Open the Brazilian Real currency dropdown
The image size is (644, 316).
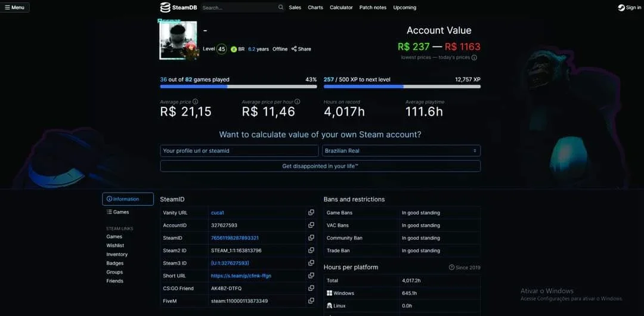coord(401,151)
